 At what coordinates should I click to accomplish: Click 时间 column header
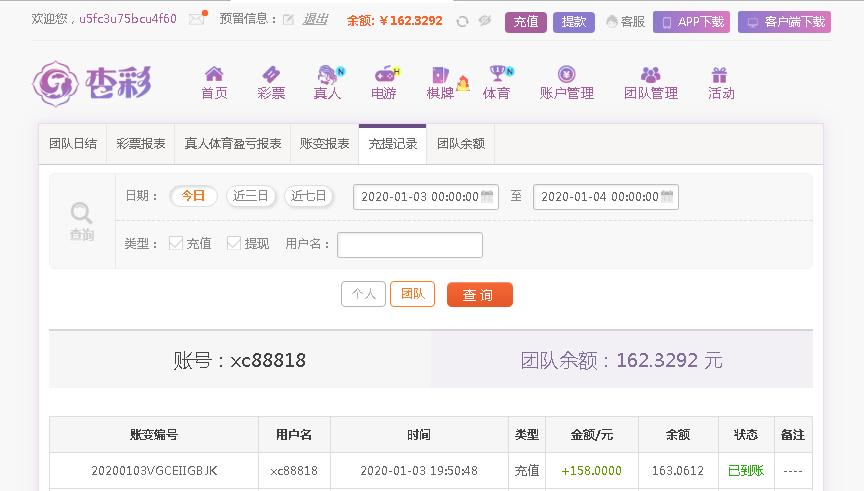(x=419, y=435)
